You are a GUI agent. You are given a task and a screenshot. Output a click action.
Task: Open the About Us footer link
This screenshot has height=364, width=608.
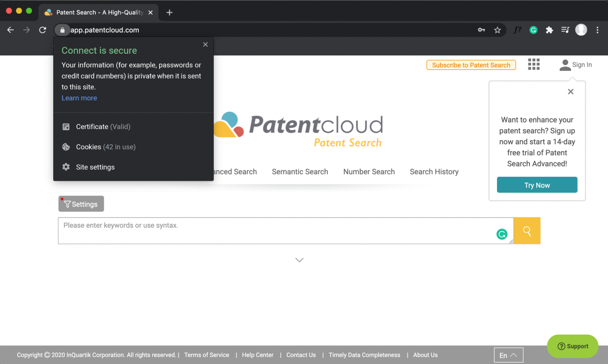[426, 355]
